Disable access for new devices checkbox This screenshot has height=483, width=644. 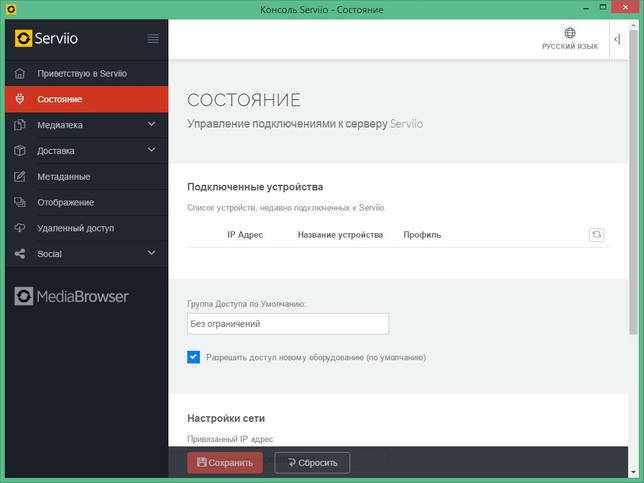[193, 357]
